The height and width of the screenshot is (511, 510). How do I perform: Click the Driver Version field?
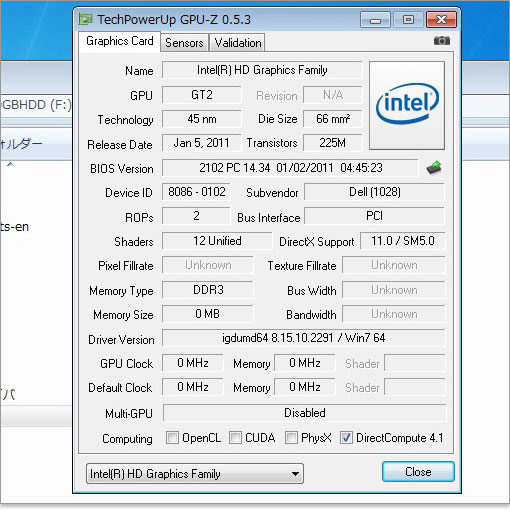click(x=304, y=338)
